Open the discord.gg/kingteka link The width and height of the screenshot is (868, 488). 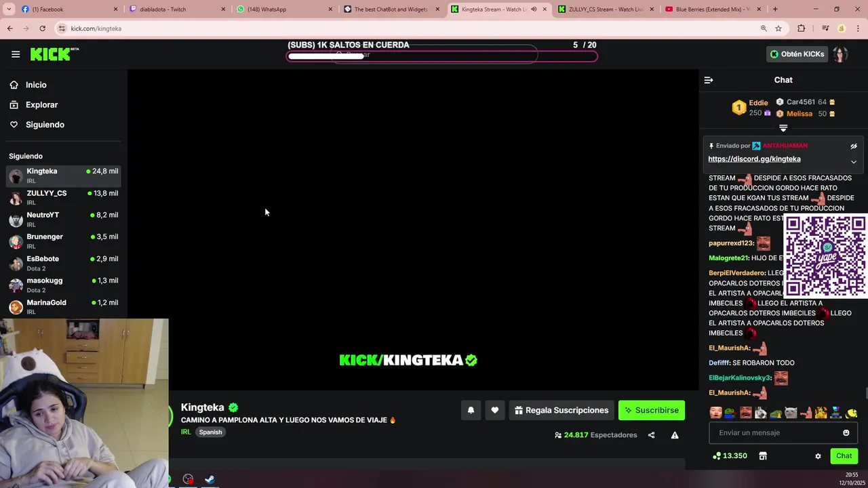(754, 159)
